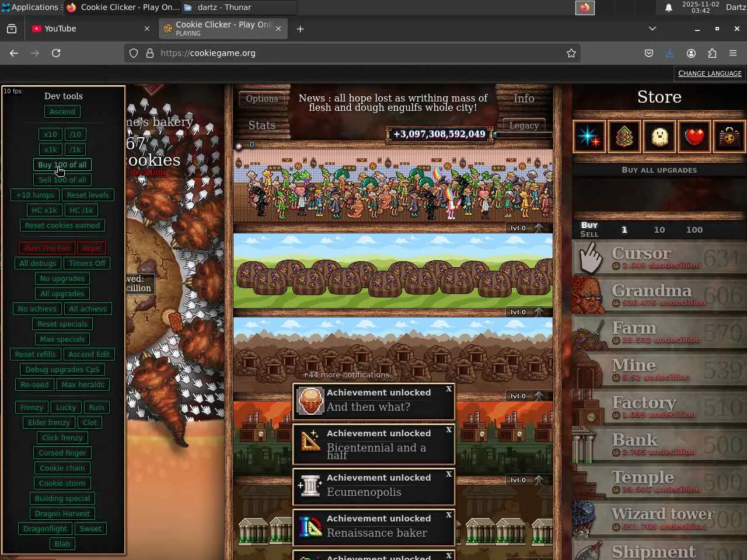Click 'Buy all upgrades' in the Store
Viewport: 747px width, 560px height.
point(659,170)
